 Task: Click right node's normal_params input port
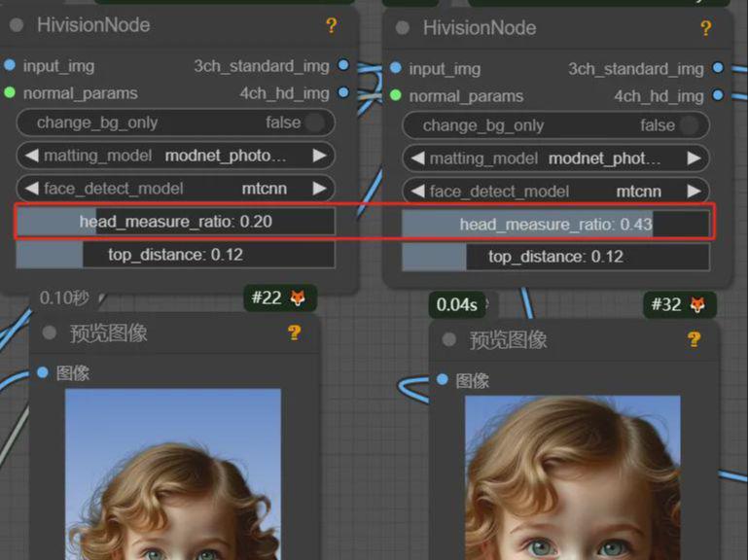(x=396, y=96)
